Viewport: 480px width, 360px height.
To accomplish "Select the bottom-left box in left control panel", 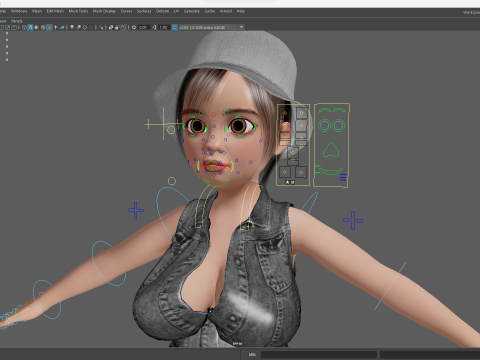I will 285,172.
